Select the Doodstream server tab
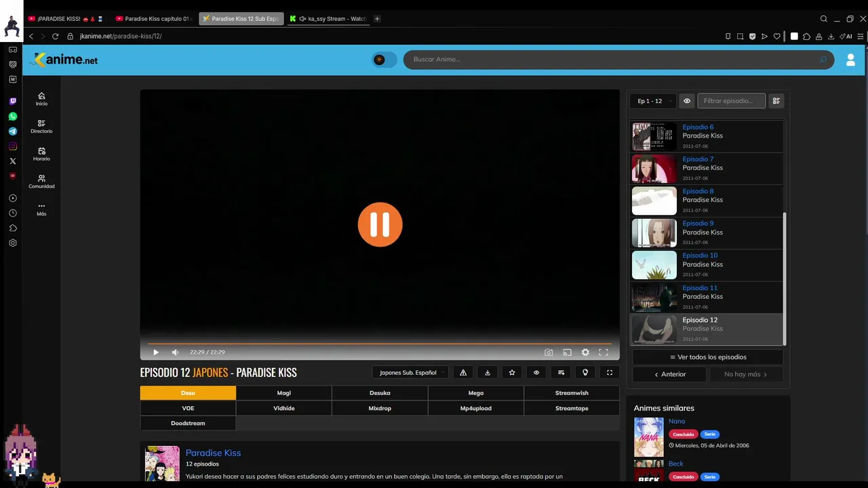This screenshot has height=488, width=868. (188, 423)
